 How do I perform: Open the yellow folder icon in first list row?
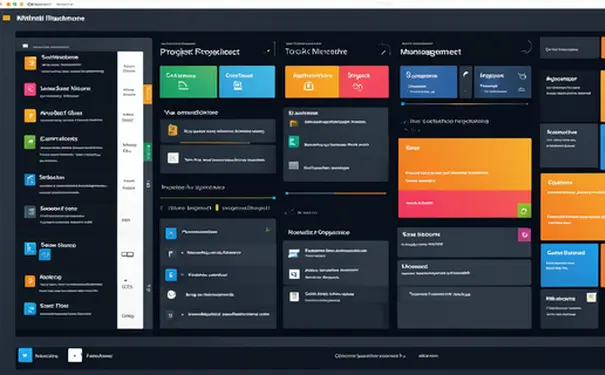pos(173,130)
